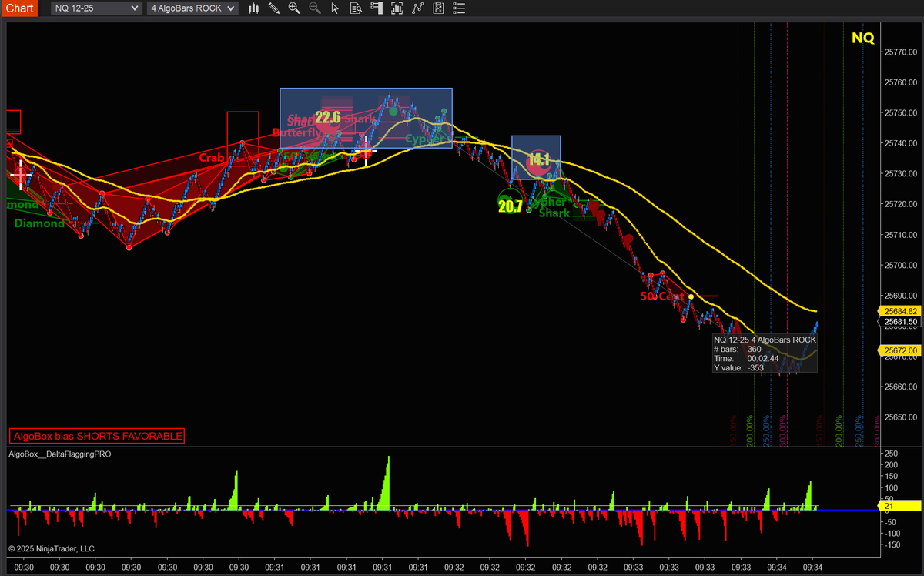
Task: Open the drawing tools pencil menu
Action: pos(274,8)
